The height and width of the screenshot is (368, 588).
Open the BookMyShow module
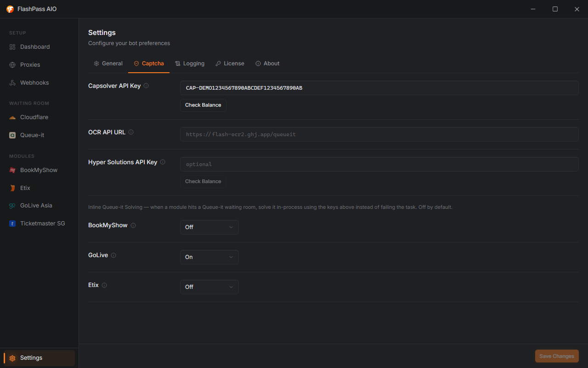pyautogui.click(x=39, y=170)
